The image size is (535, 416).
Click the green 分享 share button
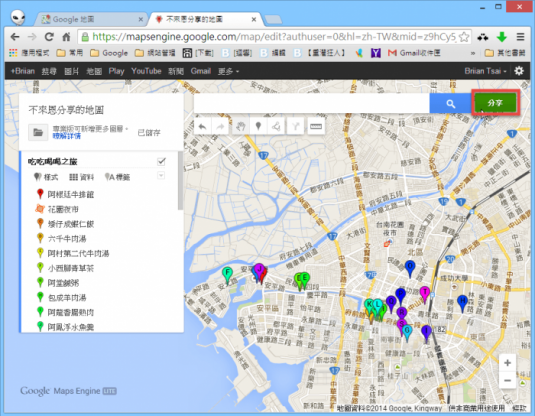pyautogui.click(x=495, y=103)
